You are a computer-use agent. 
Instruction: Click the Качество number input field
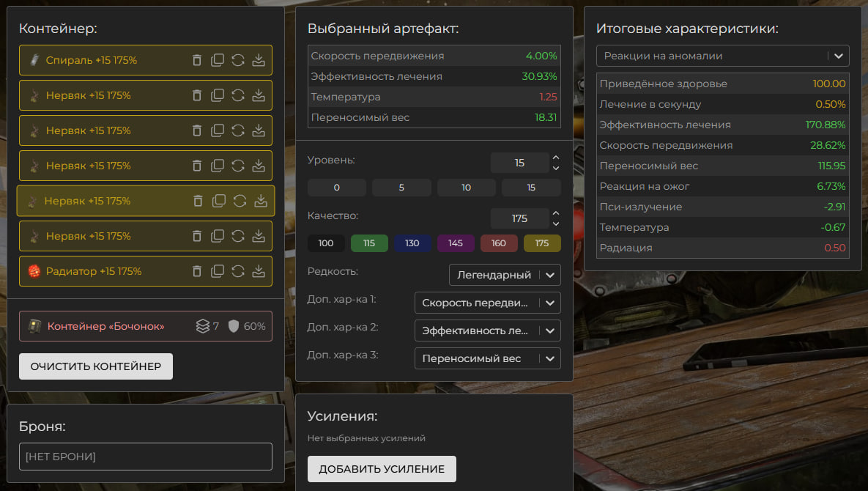tap(519, 218)
